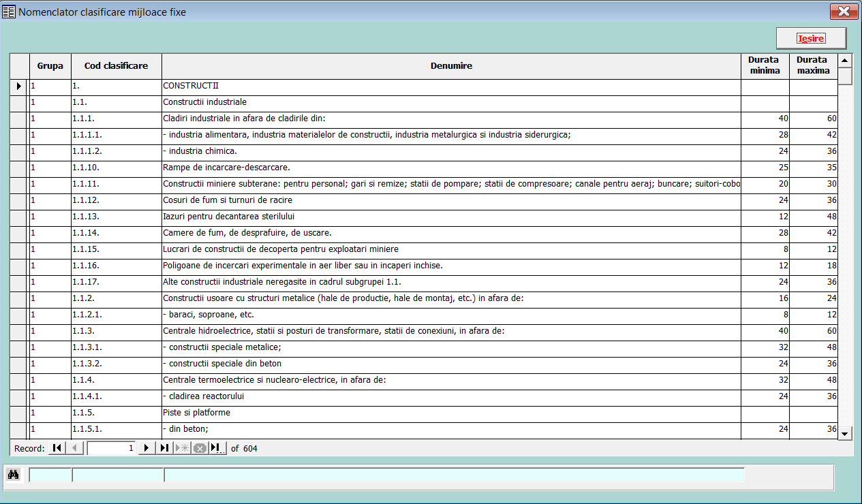Screen dimensions: 862x504
Task: Click the Cod clasificare column header
Action: pos(116,65)
